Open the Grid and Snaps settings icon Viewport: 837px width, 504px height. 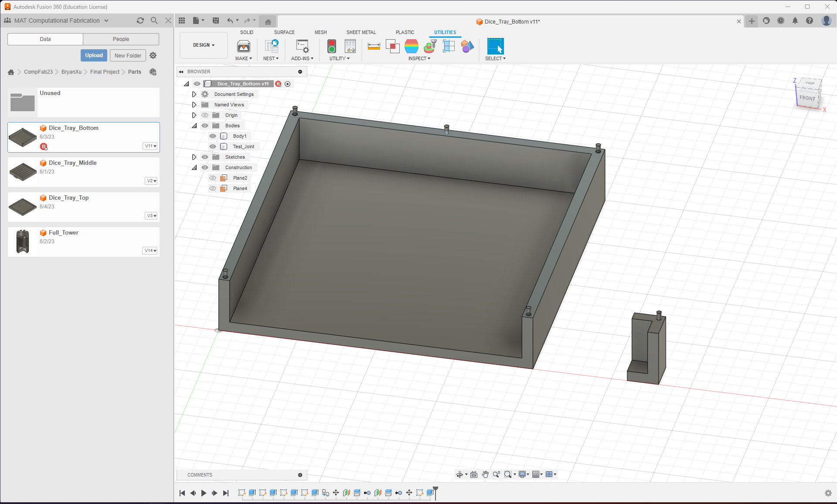point(537,474)
